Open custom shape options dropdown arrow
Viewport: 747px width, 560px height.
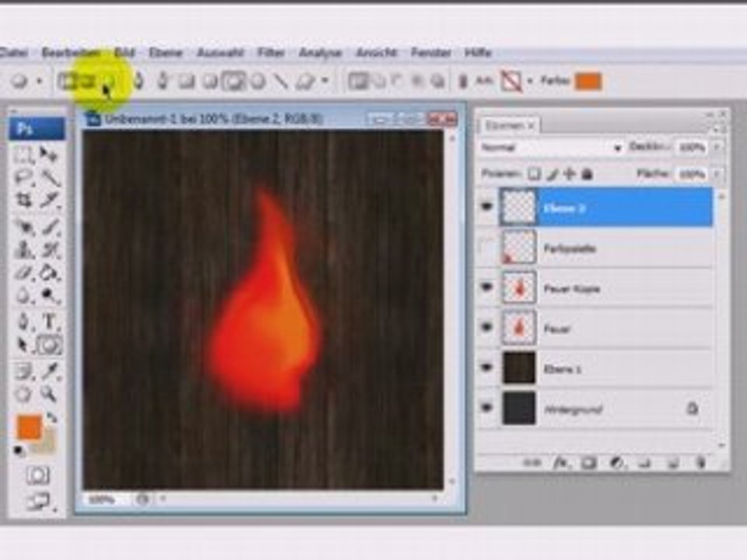point(326,80)
